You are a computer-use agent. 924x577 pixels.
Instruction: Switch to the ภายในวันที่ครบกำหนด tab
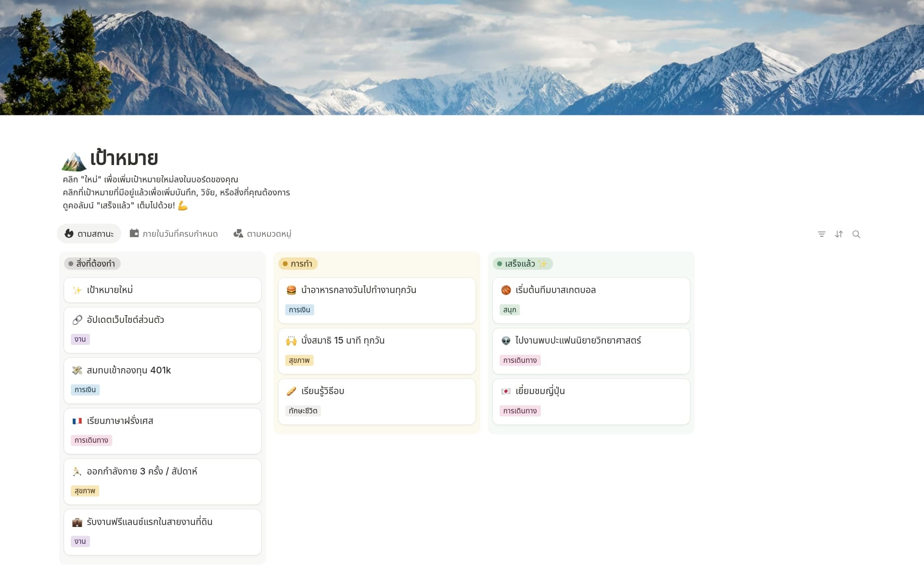tap(174, 234)
